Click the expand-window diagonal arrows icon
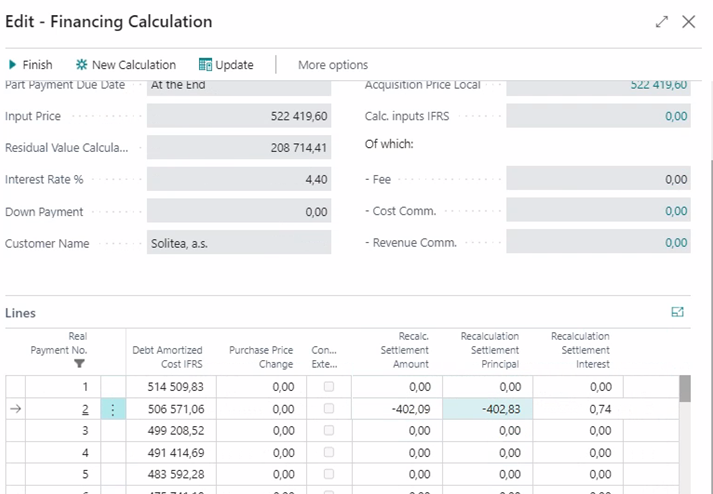The height and width of the screenshot is (494, 713). 661,22
